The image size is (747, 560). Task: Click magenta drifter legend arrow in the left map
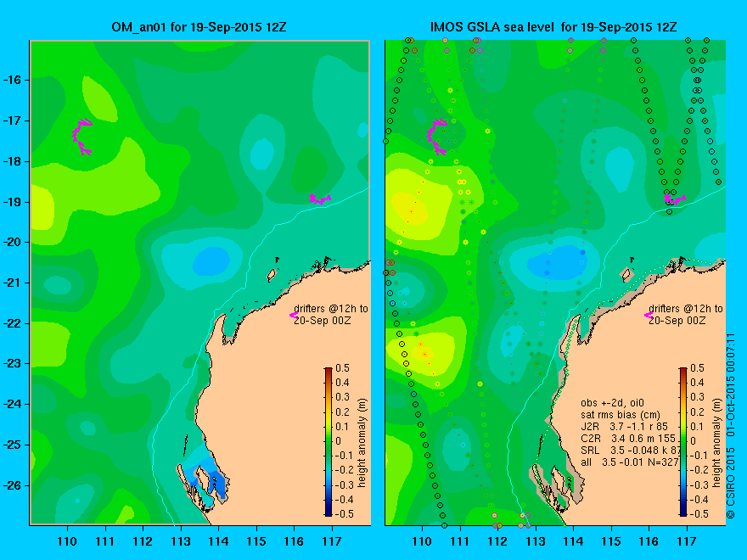[293, 315]
